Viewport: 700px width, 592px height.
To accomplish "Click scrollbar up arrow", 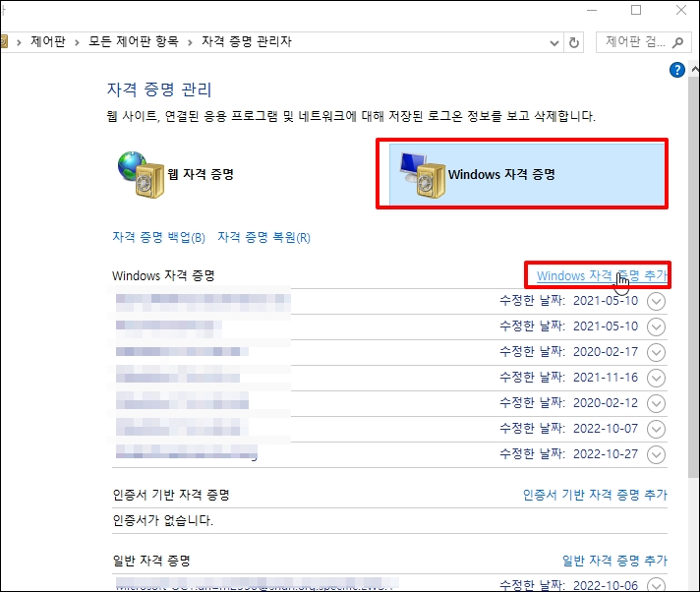I will pos(695,69).
